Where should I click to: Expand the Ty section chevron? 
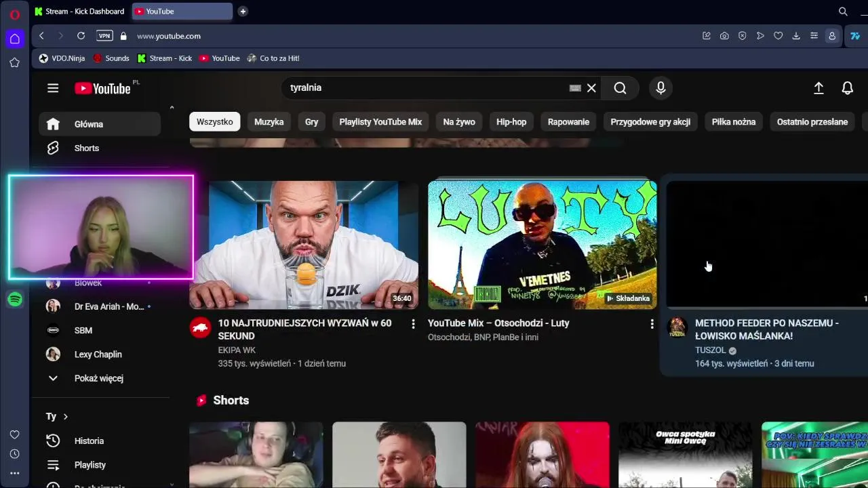click(65, 416)
